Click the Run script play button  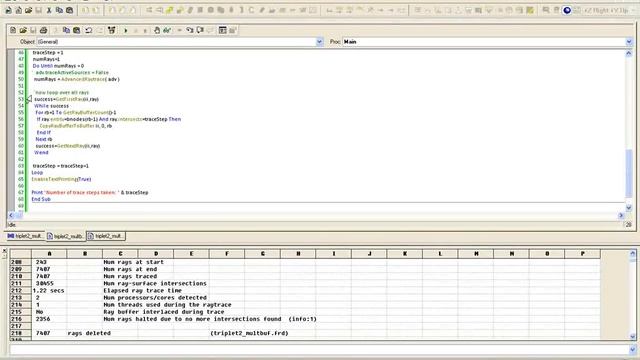(126, 31)
